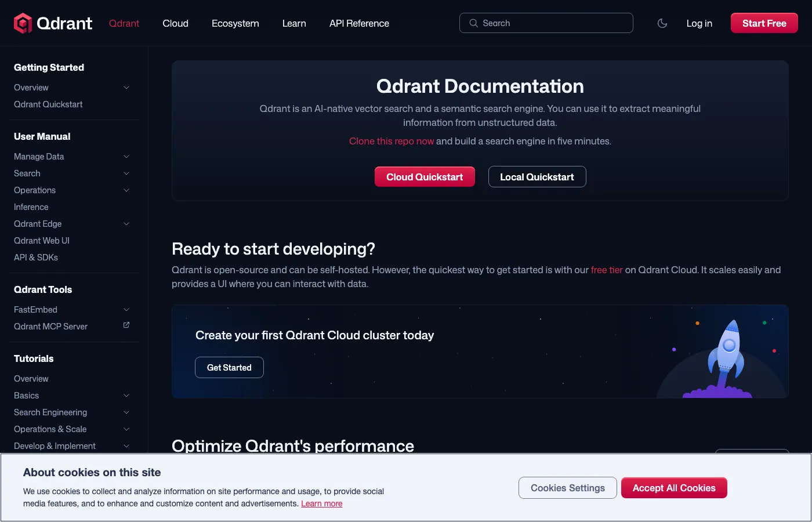Focus the Search input field
This screenshot has width=812, height=522.
tap(546, 23)
